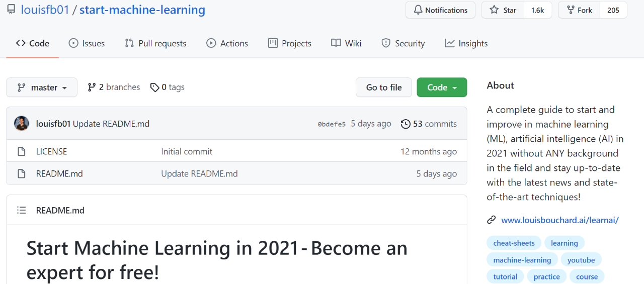Click the link chain icon in About

tap(492, 220)
